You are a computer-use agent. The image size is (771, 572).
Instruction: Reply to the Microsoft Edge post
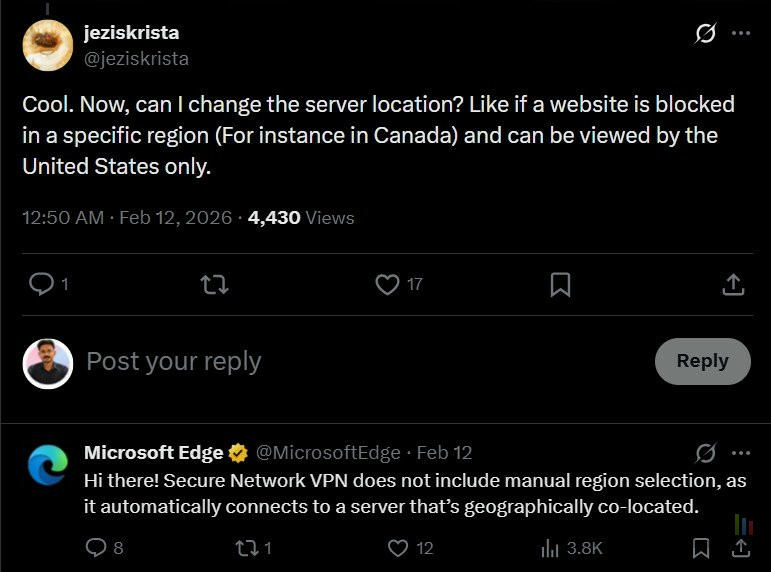(96, 548)
